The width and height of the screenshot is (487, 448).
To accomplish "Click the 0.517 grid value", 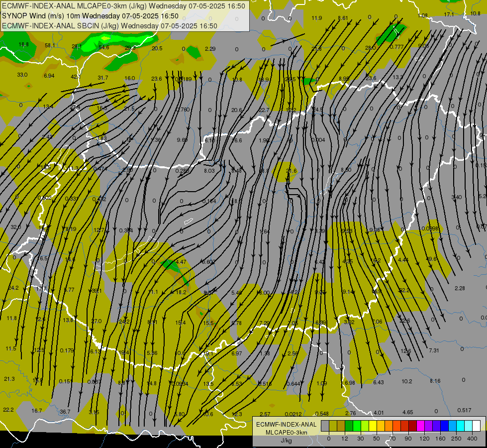I will [x=464, y=410].
